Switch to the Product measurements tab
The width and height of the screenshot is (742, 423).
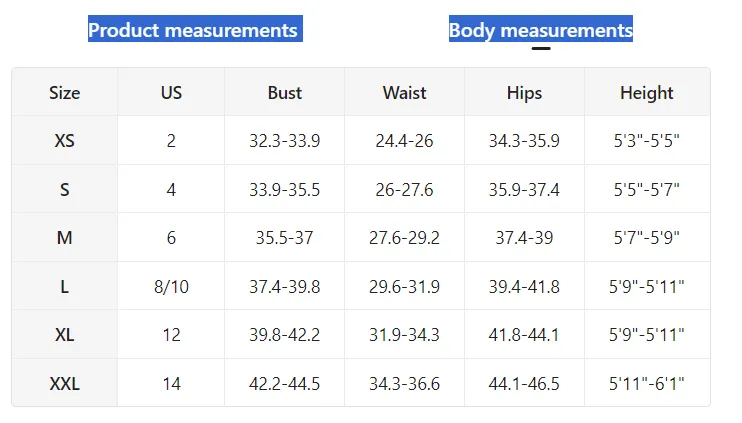pyautogui.click(x=195, y=30)
